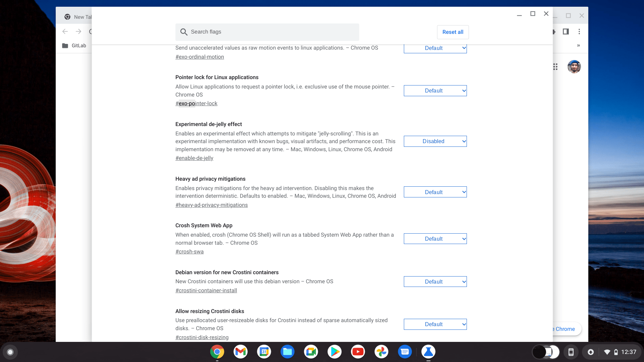This screenshot has width=644, height=362.
Task: Open the GitLab bookmarks folder
Action: pyautogui.click(x=74, y=46)
